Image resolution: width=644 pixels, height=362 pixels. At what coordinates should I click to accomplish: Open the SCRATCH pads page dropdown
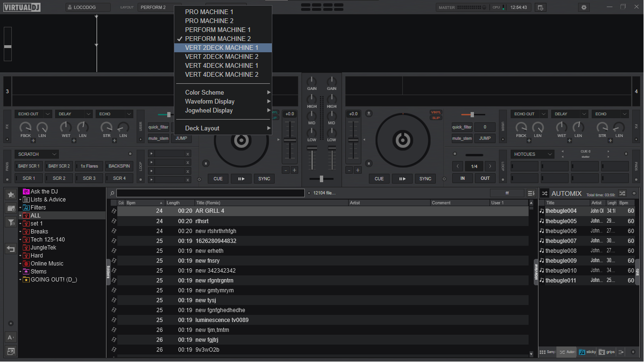37,154
